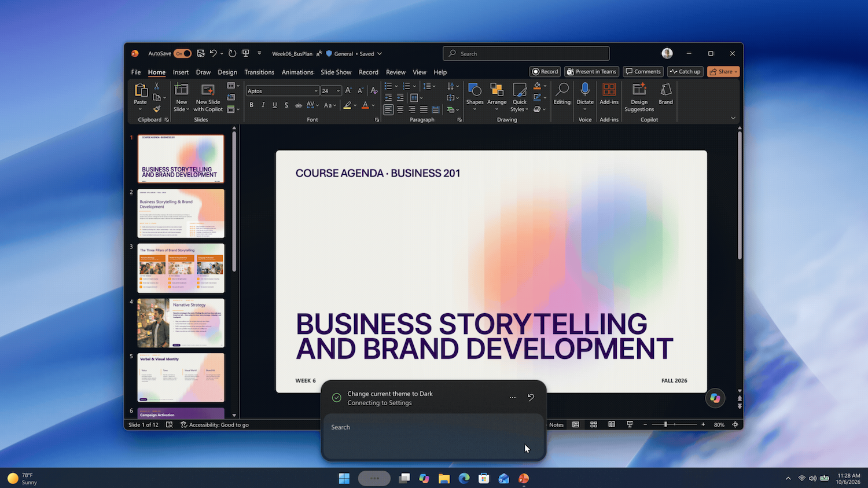The width and height of the screenshot is (868, 488).
Task: Toggle Normal view in status bar
Action: click(x=576, y=424)
